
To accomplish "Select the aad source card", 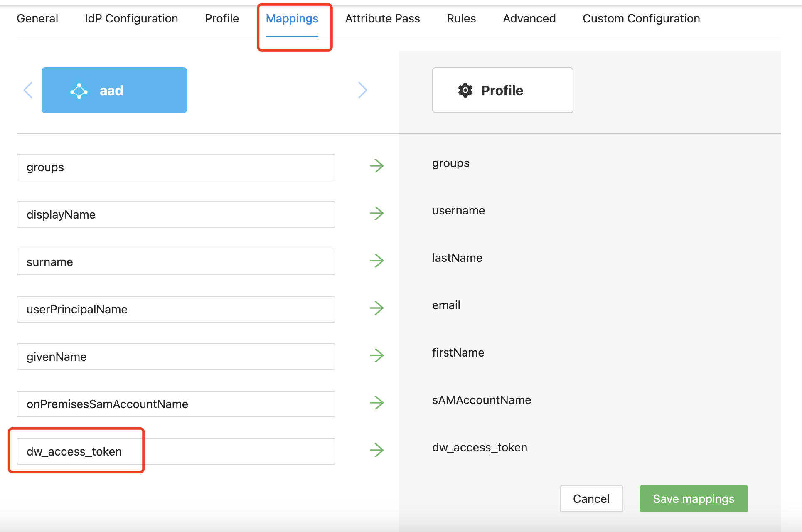I will (114, 90).
